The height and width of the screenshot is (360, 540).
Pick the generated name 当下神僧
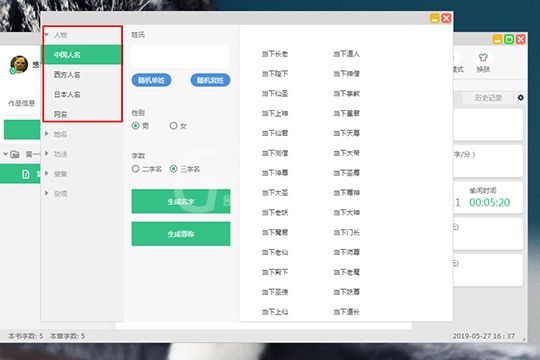coord(346,74)
